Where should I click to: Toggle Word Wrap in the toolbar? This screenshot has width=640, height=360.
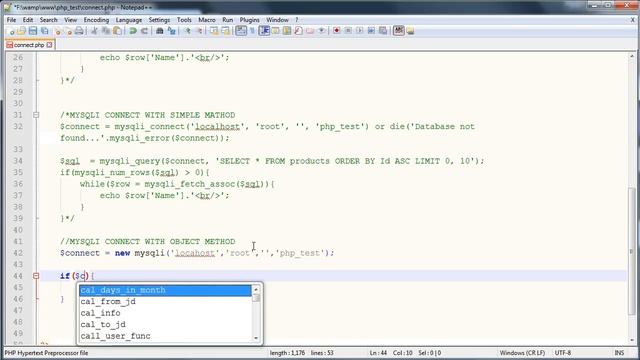click(x=240, y=31)
